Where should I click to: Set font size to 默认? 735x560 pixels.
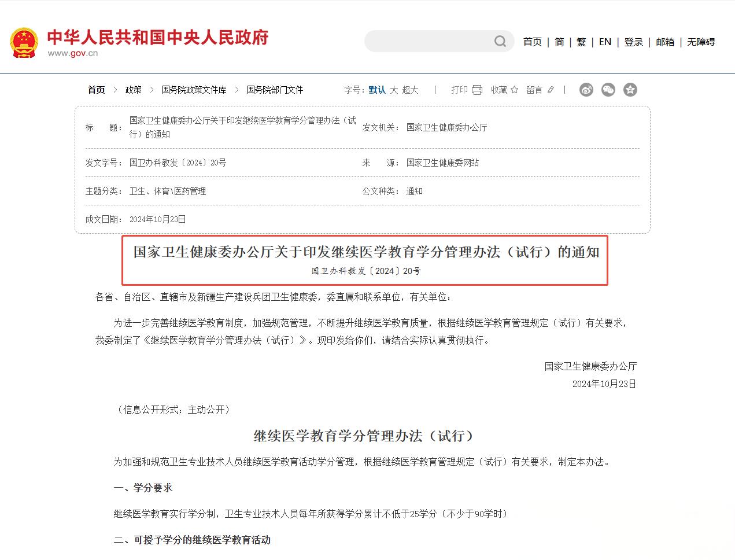[377, 90]
